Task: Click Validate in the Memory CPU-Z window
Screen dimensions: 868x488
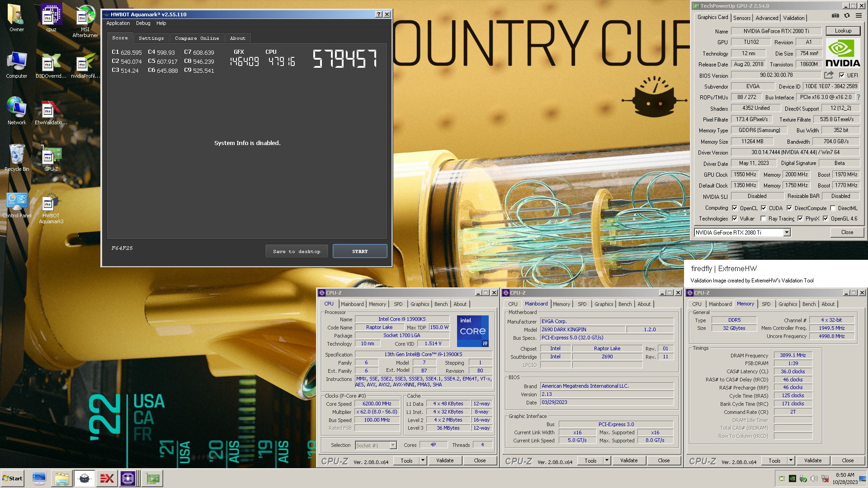Action: 813,460
